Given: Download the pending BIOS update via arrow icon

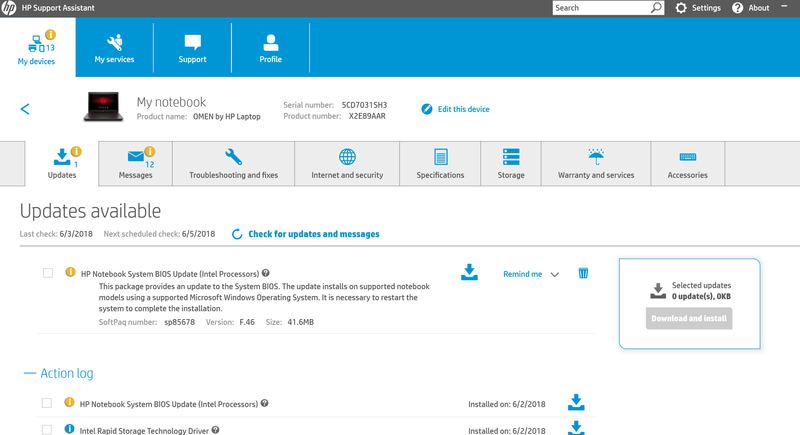Looking at the screenshot, I should click(469, 273).
